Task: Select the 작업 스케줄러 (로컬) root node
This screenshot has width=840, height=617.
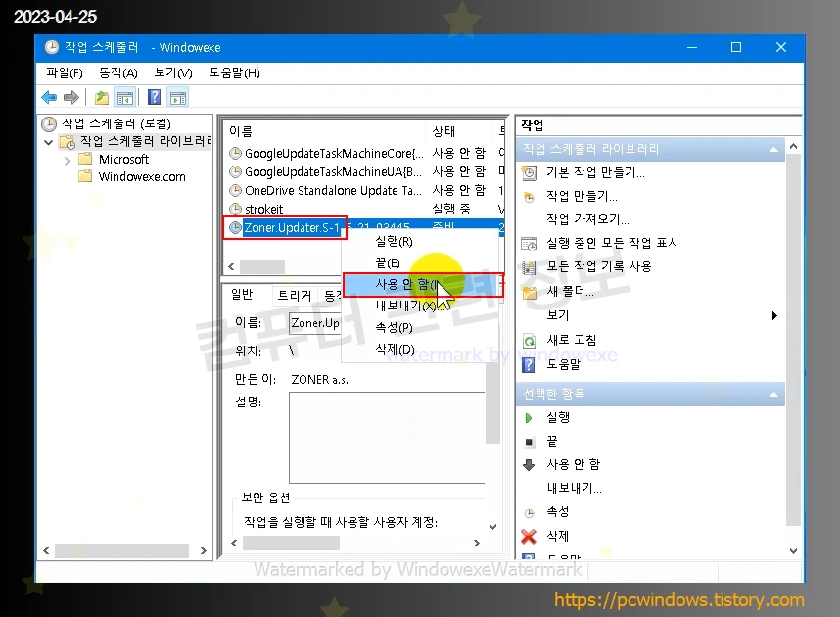Action: click(x=117, y=123)
